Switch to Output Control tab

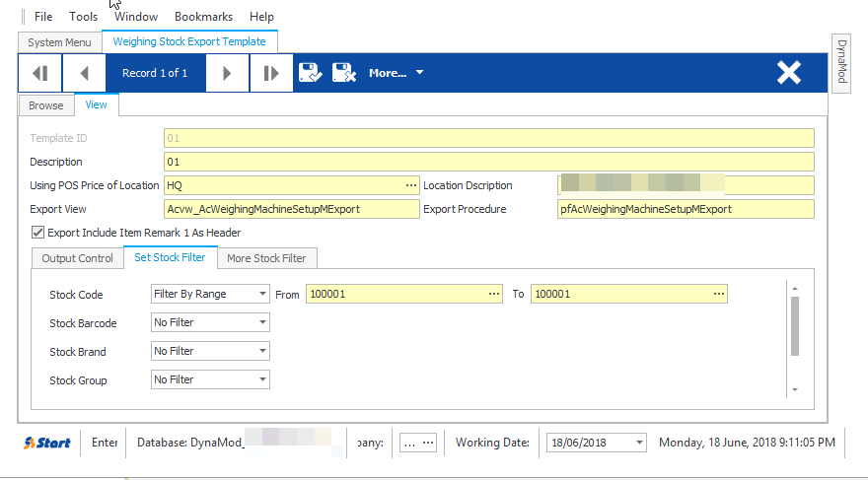click(78, 258)
